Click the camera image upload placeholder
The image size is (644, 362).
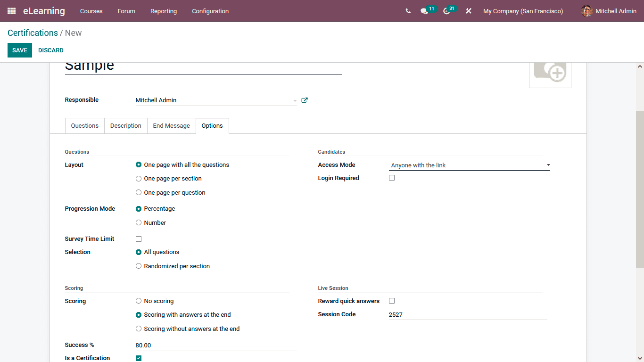[x=550, y=73]
